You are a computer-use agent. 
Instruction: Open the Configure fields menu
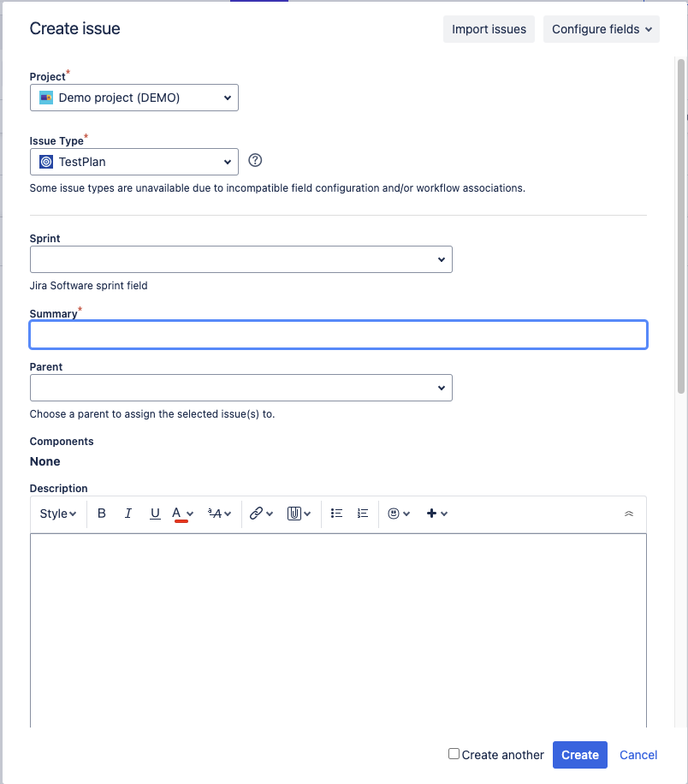coord(602,29)
